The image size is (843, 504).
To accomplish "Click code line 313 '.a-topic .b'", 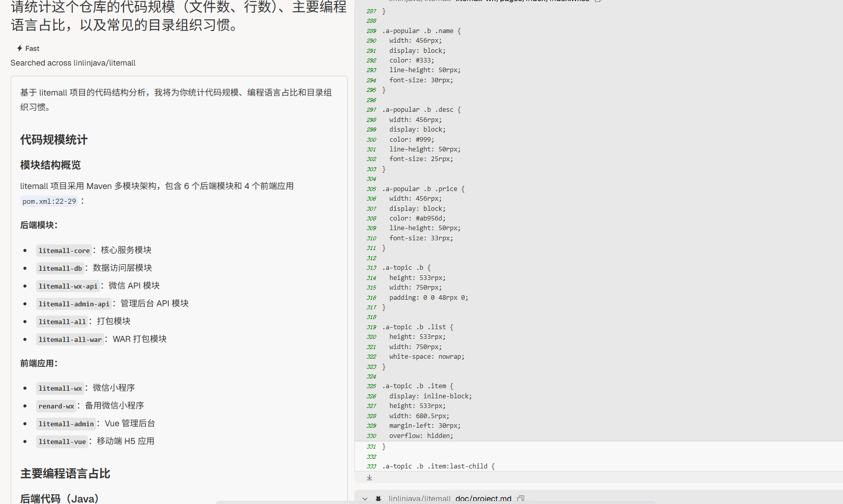I will tap(406, 268).
